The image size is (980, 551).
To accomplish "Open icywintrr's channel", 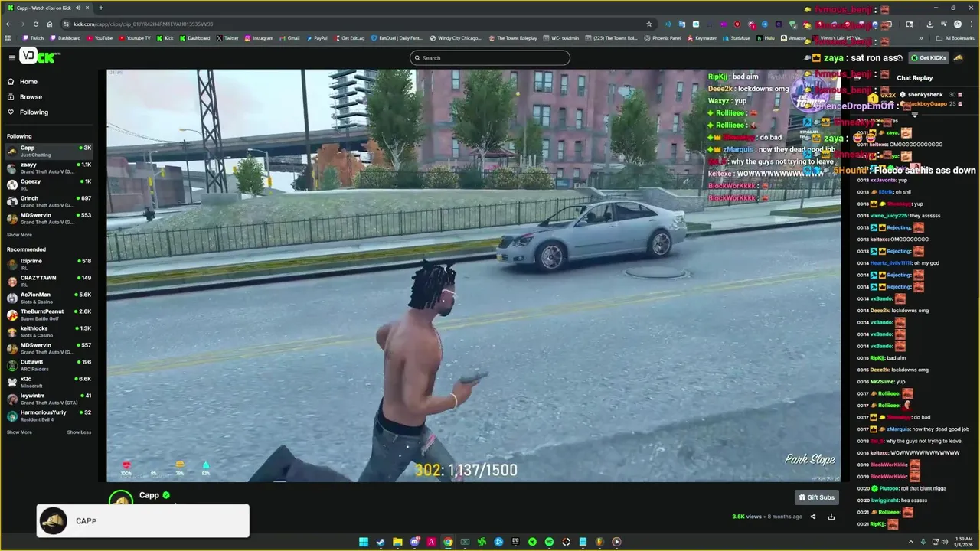I will click(x=50, y=399).
